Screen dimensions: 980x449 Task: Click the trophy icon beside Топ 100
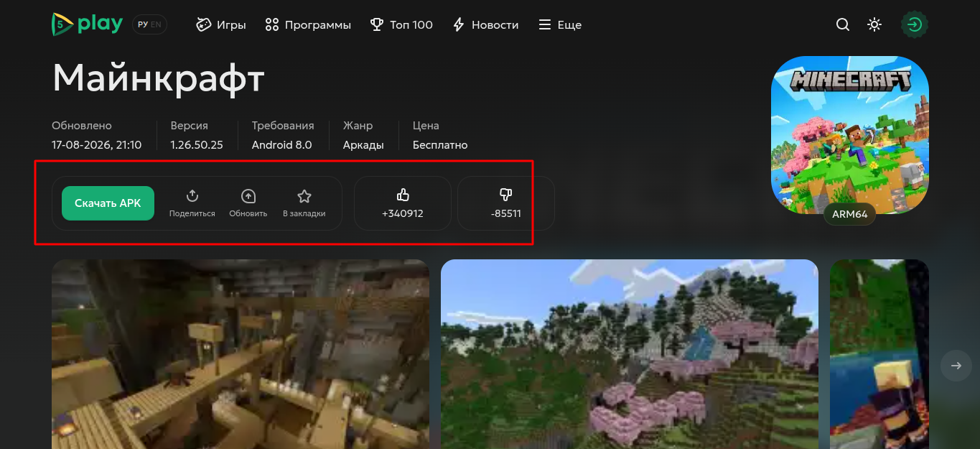377,24
